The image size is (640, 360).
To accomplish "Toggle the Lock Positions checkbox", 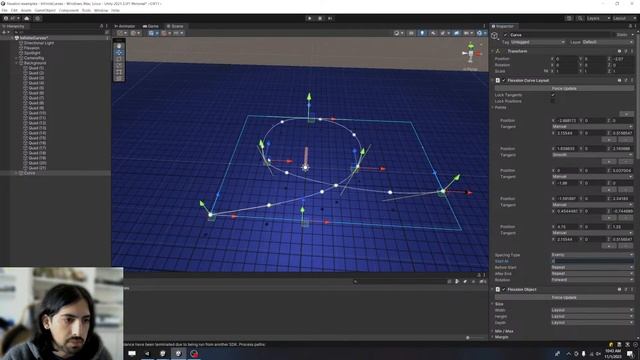I will point(553,101).
